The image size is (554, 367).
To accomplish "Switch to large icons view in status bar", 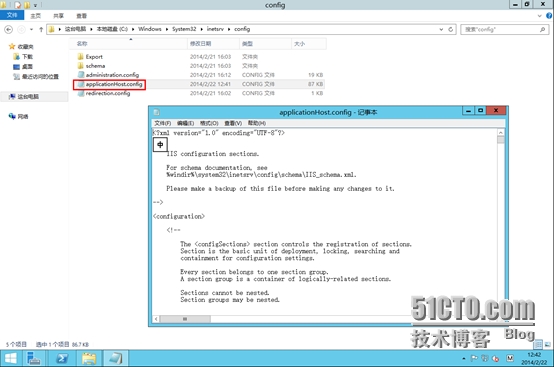I will [548, 344].
